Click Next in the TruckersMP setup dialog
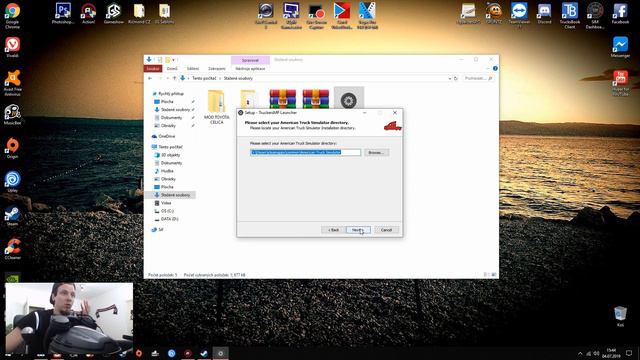Screen dimensions: 640x360 click(x=358, y=230)
